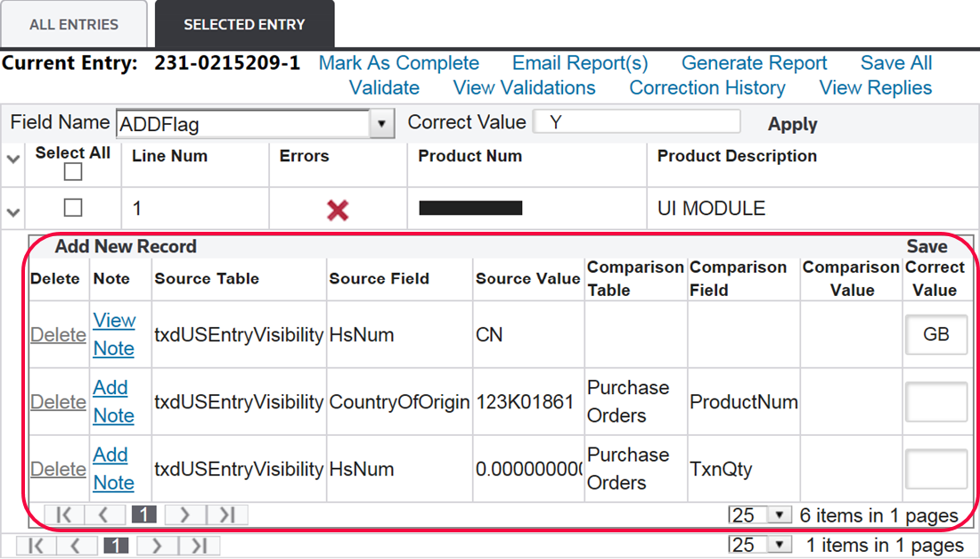
Task: Toggle the header row expander chevron
Action: point(13,160)
